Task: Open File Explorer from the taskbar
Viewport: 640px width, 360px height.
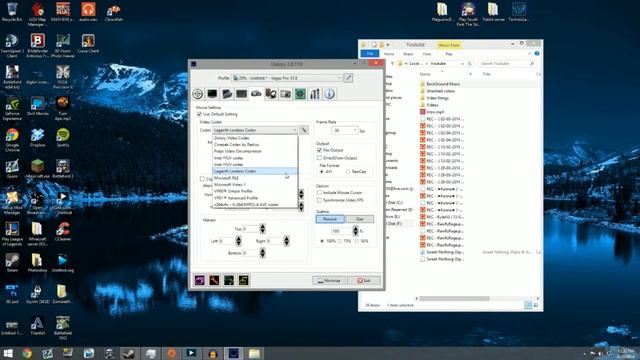Action: [x=254, y=353]
